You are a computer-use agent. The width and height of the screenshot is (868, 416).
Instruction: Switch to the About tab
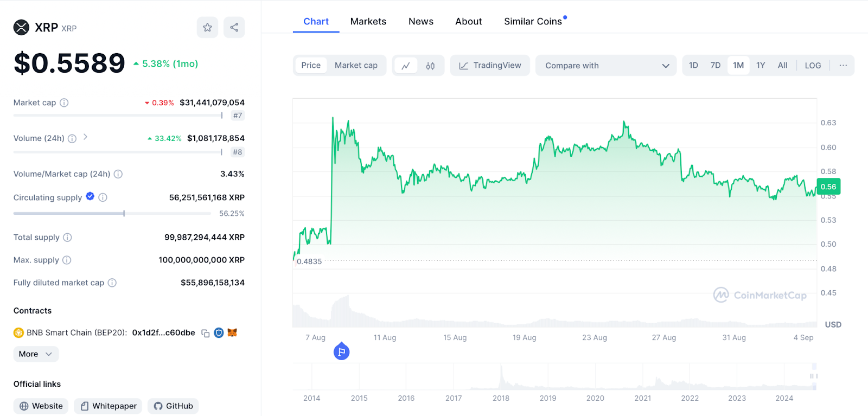(x=469, y=22)
